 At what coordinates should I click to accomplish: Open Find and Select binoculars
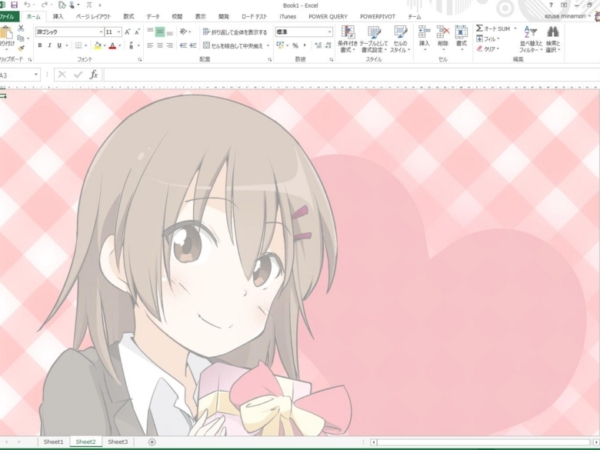pos(553,39)
